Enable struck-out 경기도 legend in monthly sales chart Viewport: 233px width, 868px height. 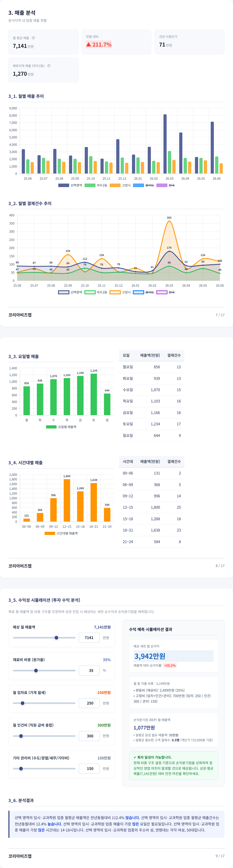[x=144, y=185]
